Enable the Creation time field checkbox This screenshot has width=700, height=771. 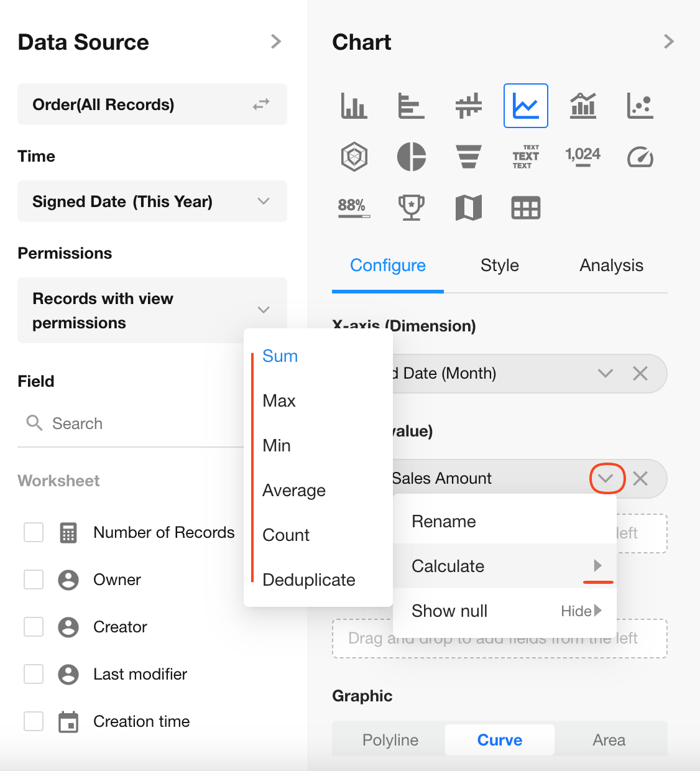[x=34, y=721]
